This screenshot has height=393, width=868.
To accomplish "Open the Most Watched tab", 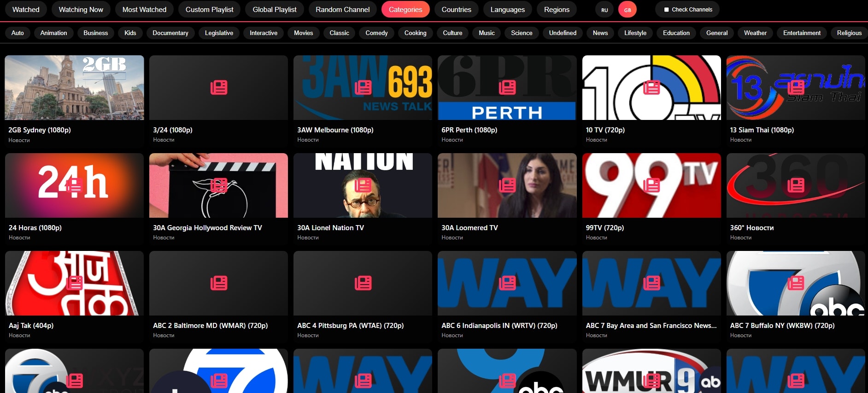I will point(144,9).
